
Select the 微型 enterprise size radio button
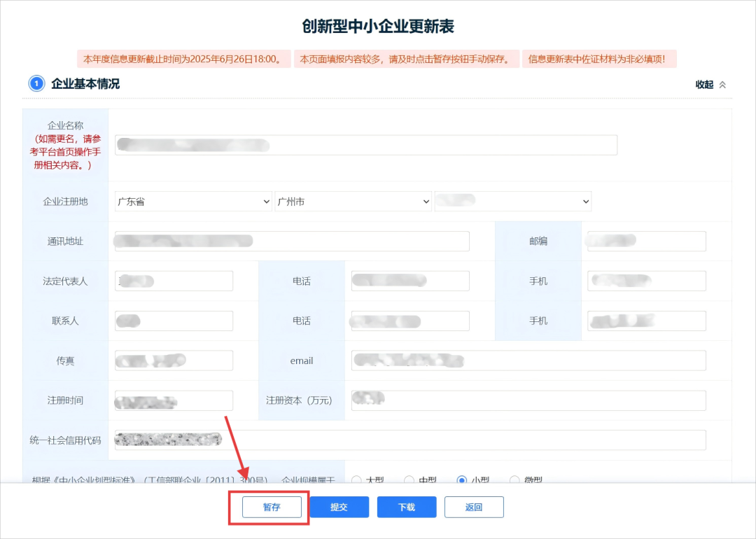point(515,480)
